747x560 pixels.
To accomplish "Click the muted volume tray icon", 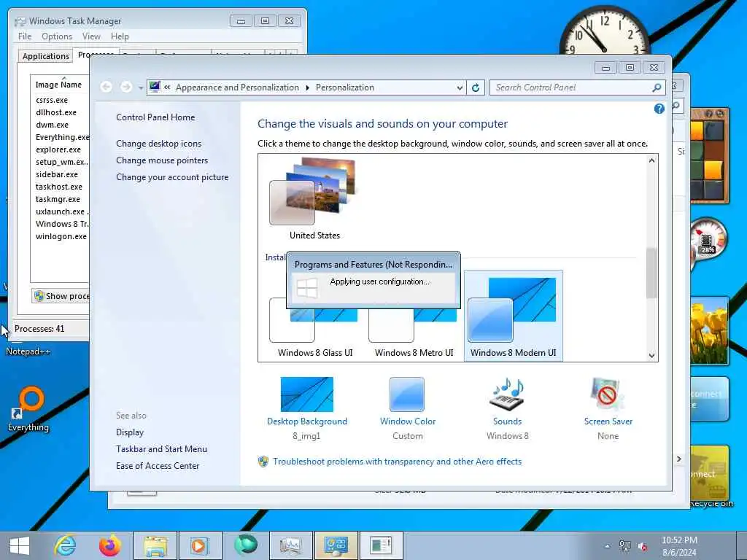I will click(643, 546).
